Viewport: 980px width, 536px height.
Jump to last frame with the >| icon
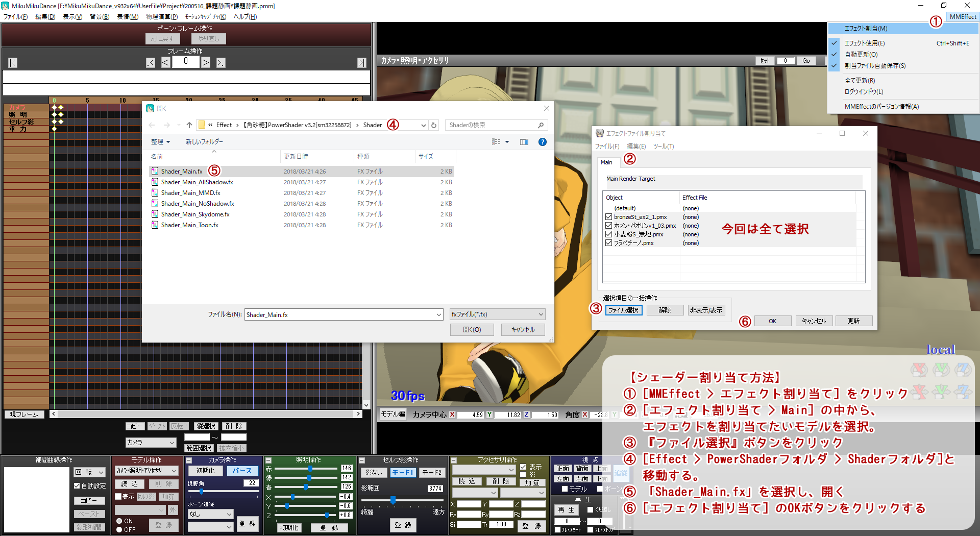[x=362, y=62]
